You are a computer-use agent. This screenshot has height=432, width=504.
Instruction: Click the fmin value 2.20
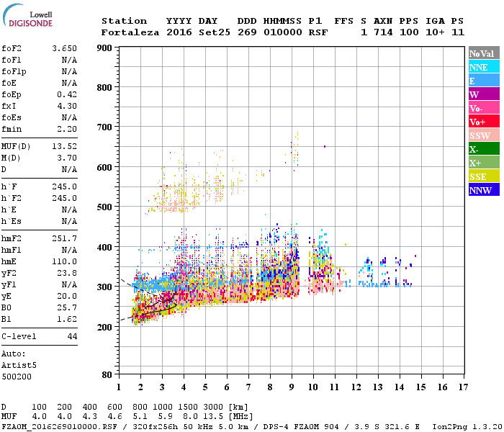point(67,129)
